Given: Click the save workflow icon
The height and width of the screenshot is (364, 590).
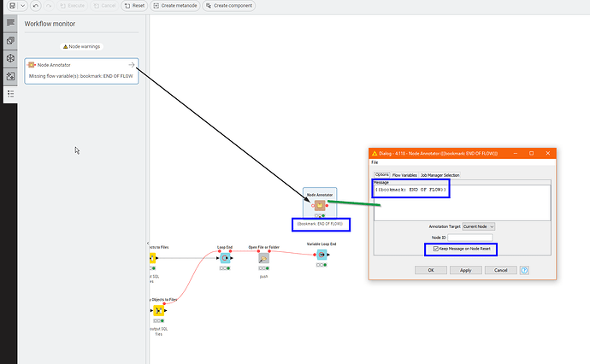Looking at the screenshot, I should 13,6.
